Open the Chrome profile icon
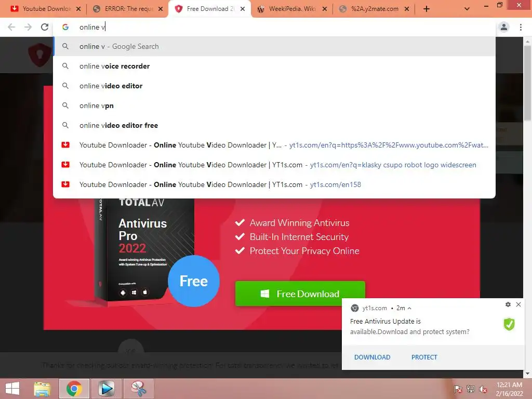532x399 pixels. click(x=504, y=27)
